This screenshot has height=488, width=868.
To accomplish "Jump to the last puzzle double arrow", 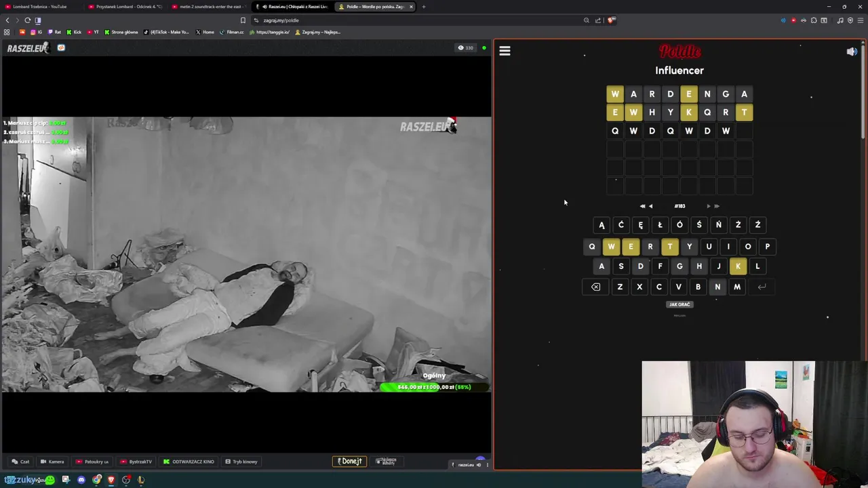I will click(717, 206).
